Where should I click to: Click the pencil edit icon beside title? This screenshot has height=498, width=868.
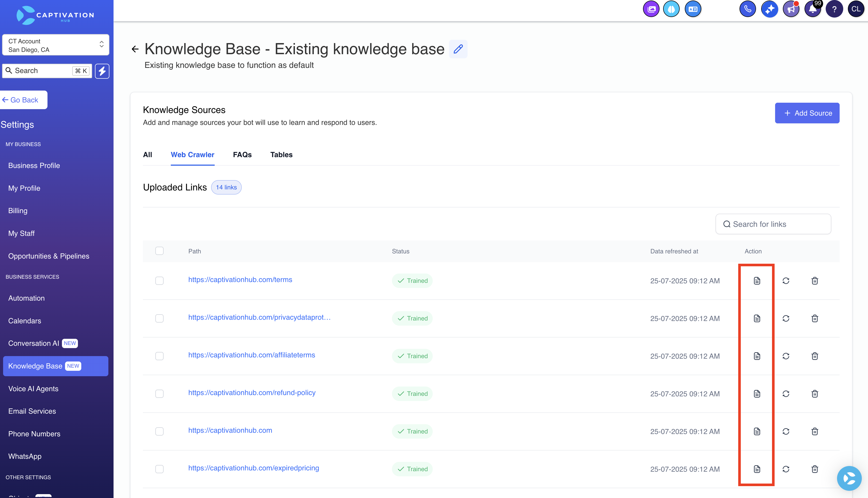click(x=458, y=49)
